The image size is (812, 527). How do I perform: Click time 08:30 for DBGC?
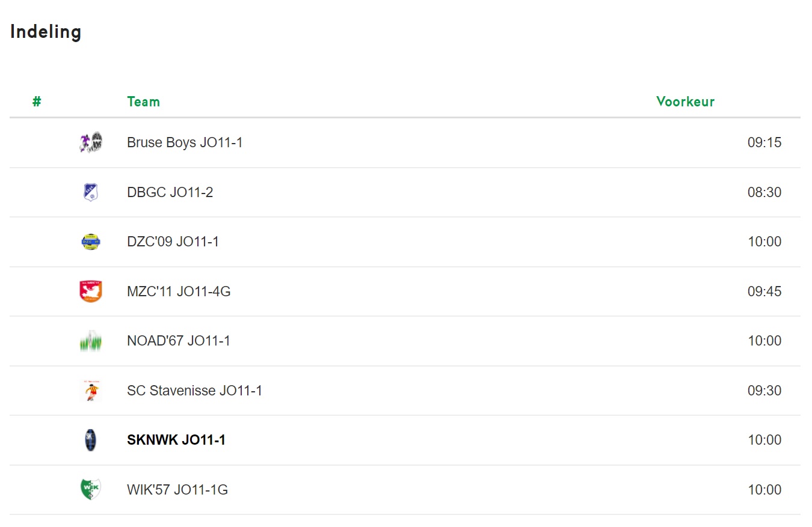pos(764,192)
